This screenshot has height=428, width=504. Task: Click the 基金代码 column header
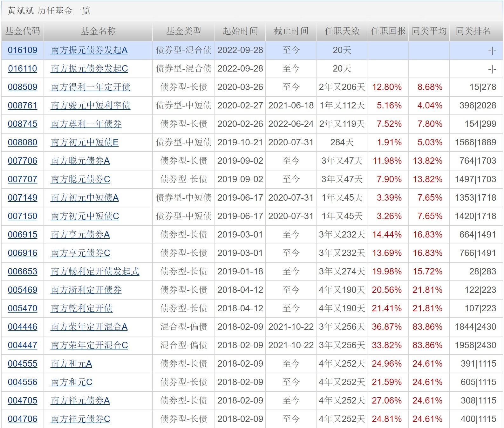tap(23, 31)
